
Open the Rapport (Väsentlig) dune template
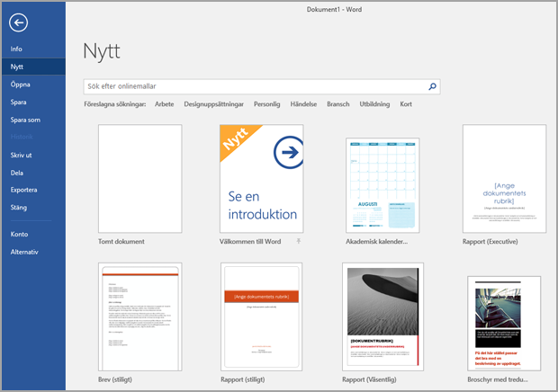pyautogui.click(x=382, y=317)
